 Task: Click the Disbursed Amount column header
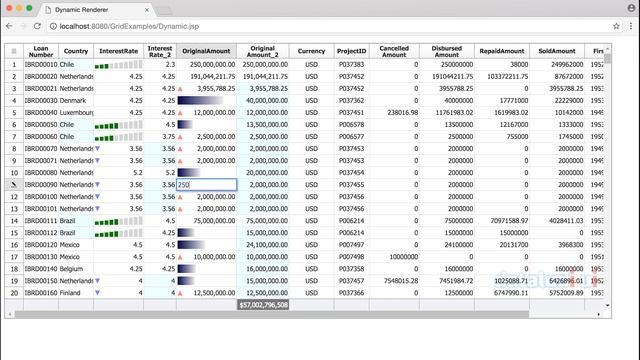[447, 51]
